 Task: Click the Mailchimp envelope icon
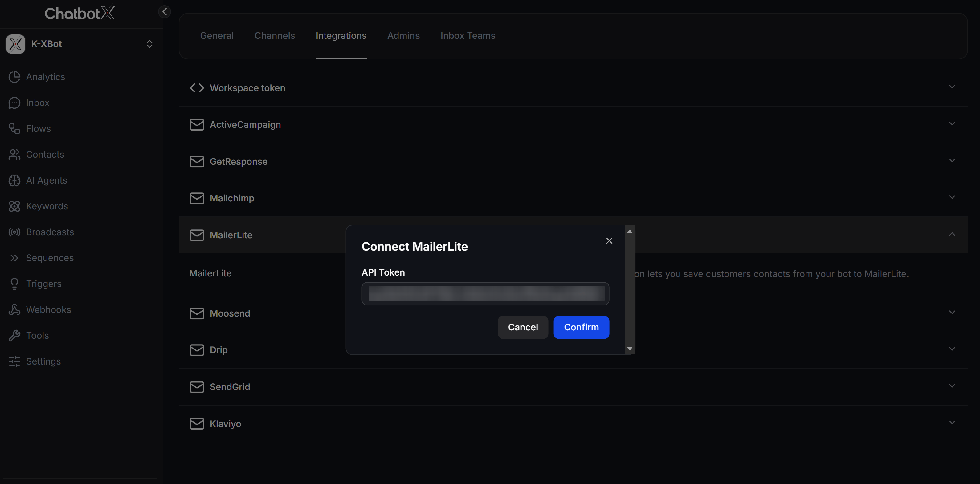click(197, 198)
